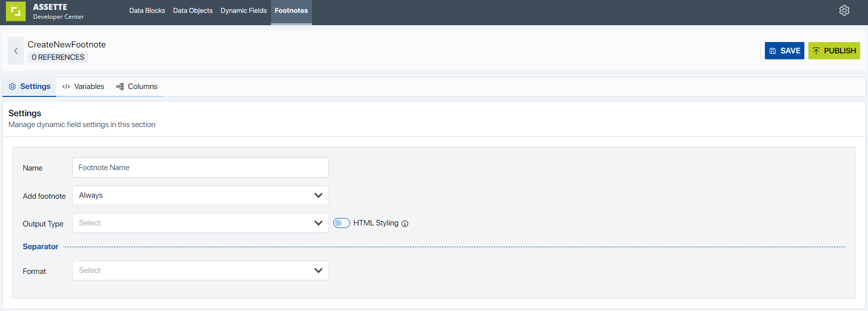Click the Columns tab tree icon
This screenshot has height=311, width=868.
point(120,87)
